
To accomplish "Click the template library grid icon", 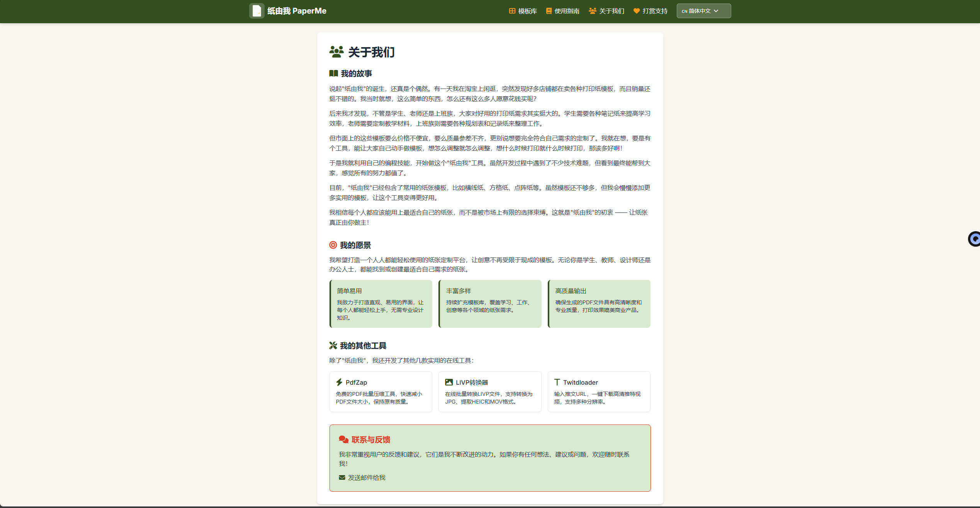I will [512, 11].
